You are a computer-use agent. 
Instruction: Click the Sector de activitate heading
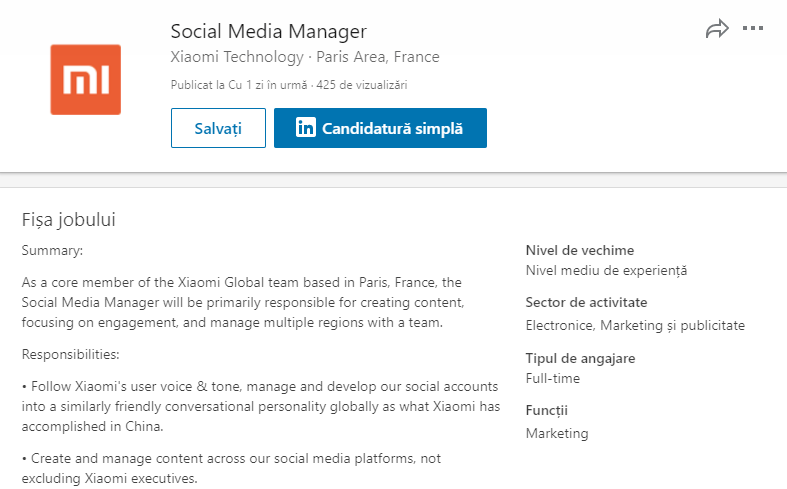[586, 302]
